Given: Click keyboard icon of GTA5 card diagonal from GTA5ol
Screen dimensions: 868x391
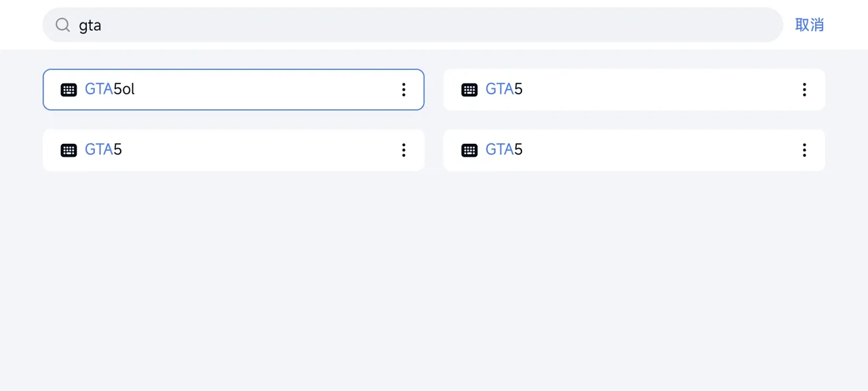Looking at the screenshot, I should point(469,150).
